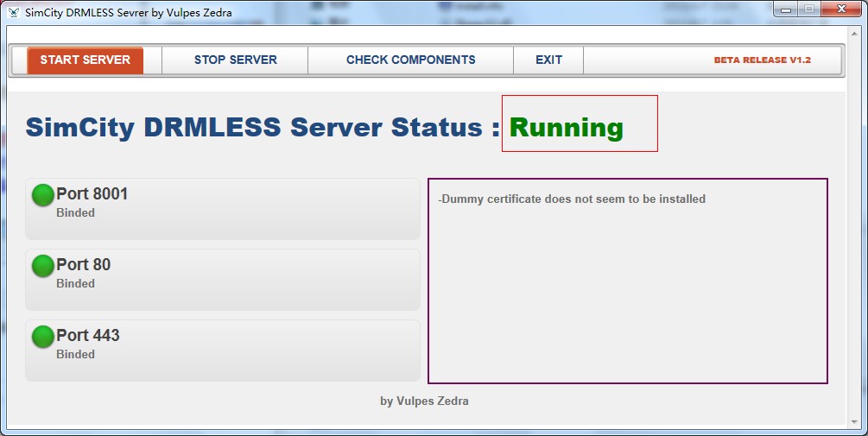Image resolution: width=868 pixels, height=436 pixels.
Task: Click the SimCity DRMLESS Server Status heading
Action: pos(263,127)
